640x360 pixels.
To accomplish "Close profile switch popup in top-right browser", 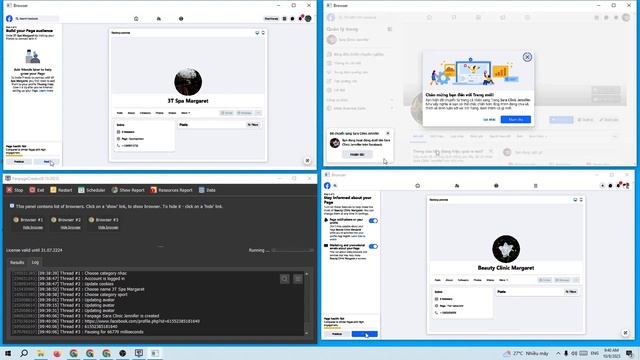I will point(388,133).
